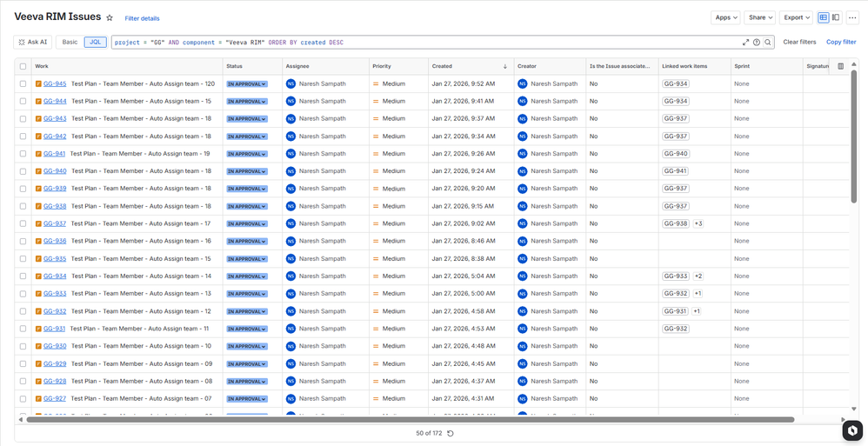Viewport: 868px width, 446px height.
Task: Change status of GG-938 In Approval
Action: click(x=247, y=206)
